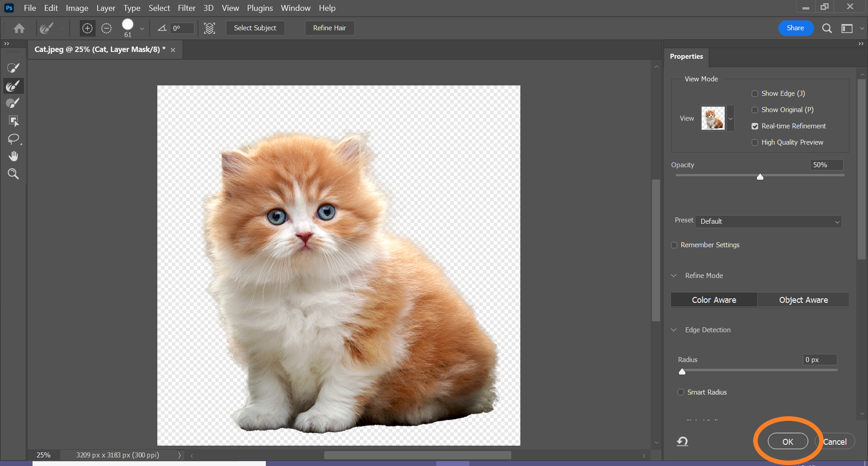Screen dimensions: 868x466
Task: Select the Brush tool in left toolbar
Action: tap(13, 103)
